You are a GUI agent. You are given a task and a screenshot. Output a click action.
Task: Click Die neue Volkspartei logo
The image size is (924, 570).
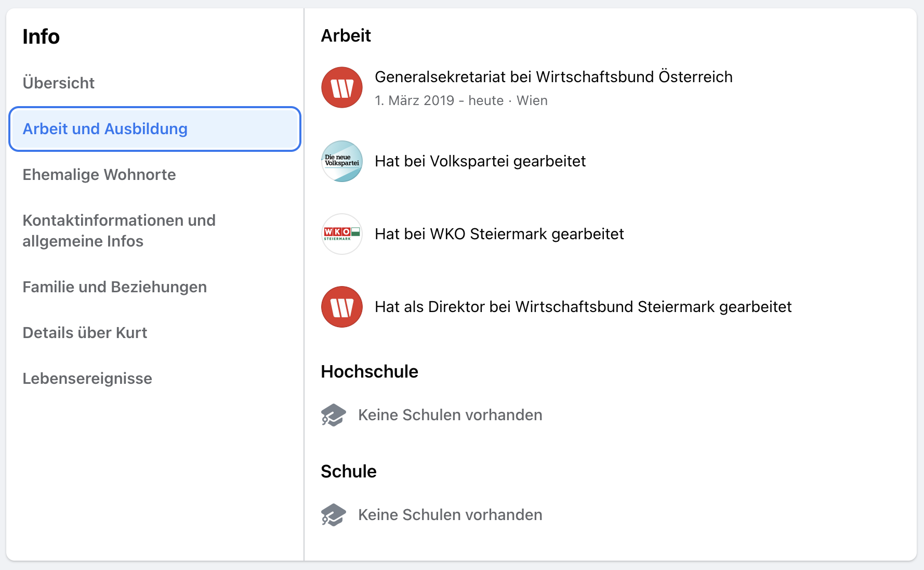pyautogui.click(x=342, y=161)
